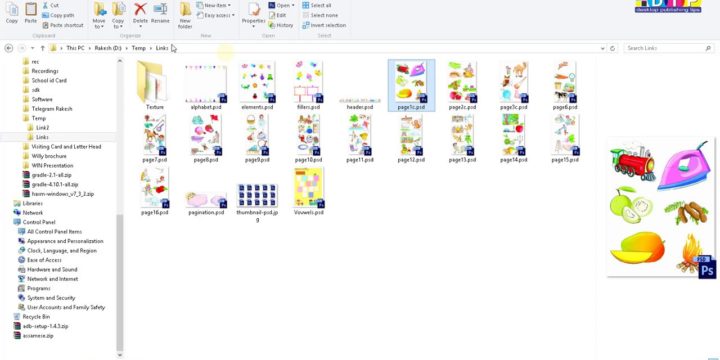Click Invert selection
This screenshot has height=360, width=720.
click(x=324, y=25)
